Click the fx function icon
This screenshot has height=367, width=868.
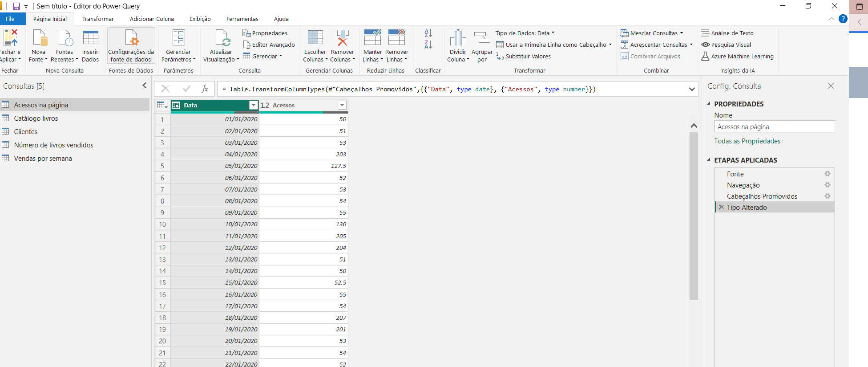(205, 89)
